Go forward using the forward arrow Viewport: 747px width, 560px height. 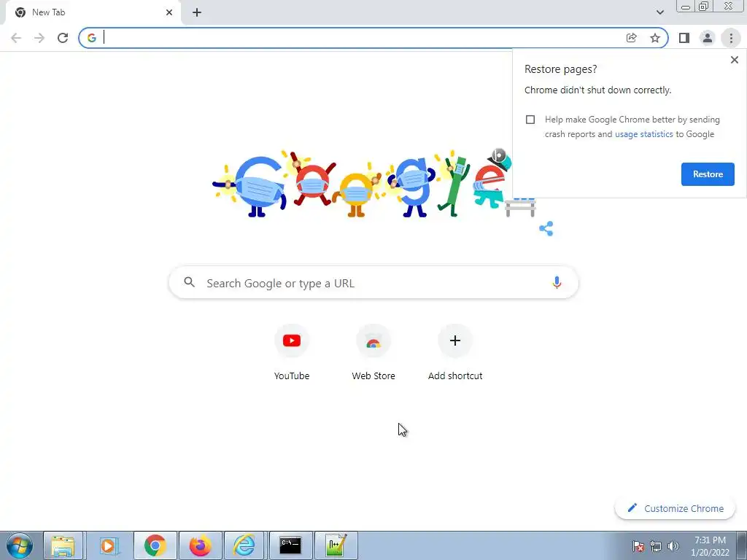click(39, 38)
